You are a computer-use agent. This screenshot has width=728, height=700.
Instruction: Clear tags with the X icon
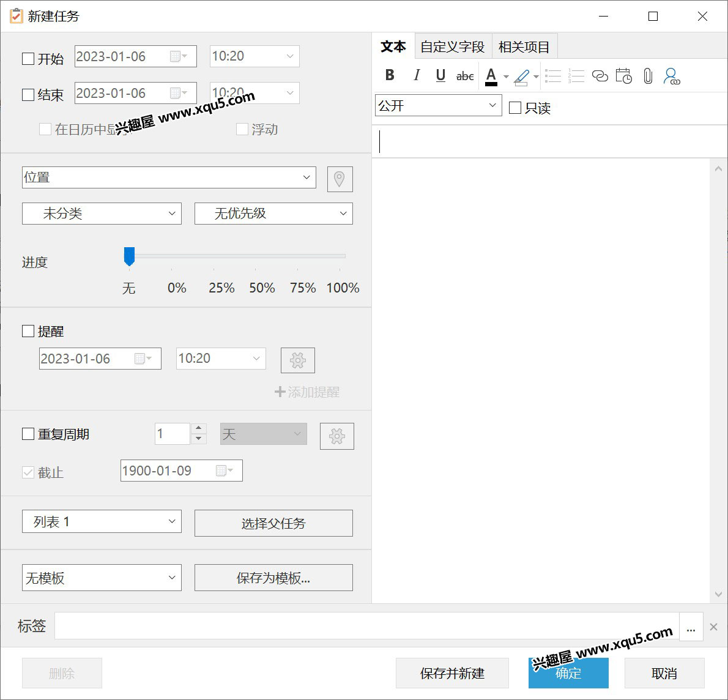[713, 627]
